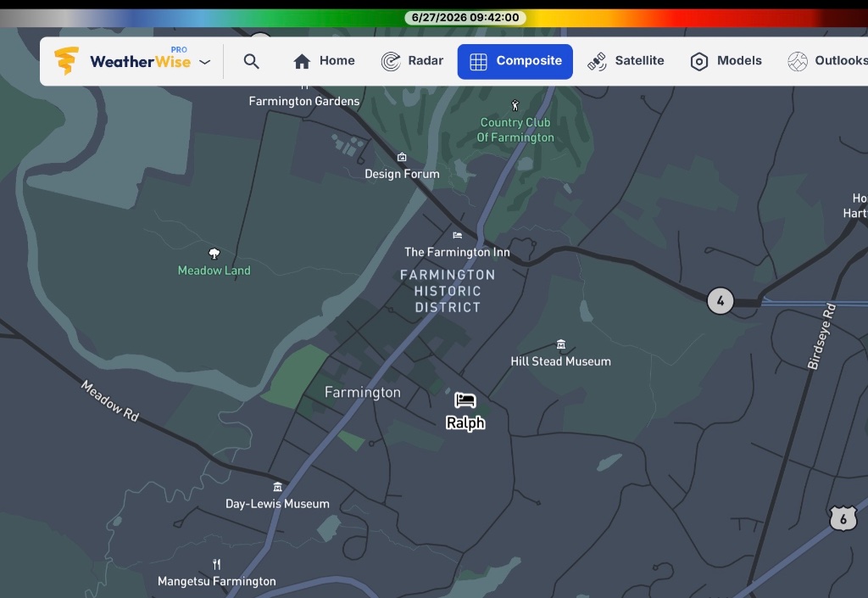The image size is (868, 598).
Task: Select the Design Forum label
Action: point(402,175)
